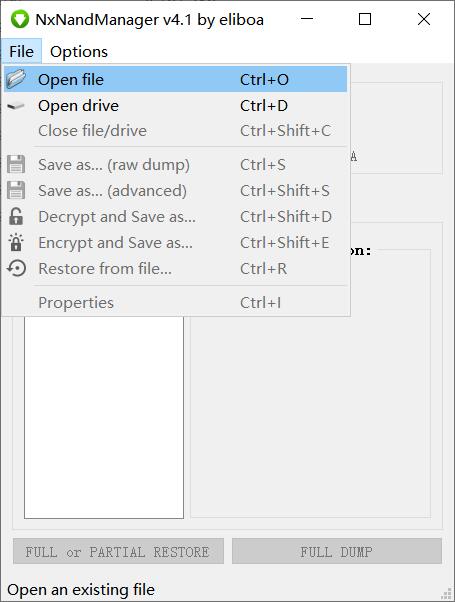
Task: Click the FULL DUMP button
Action: click(x=337, y=551)
